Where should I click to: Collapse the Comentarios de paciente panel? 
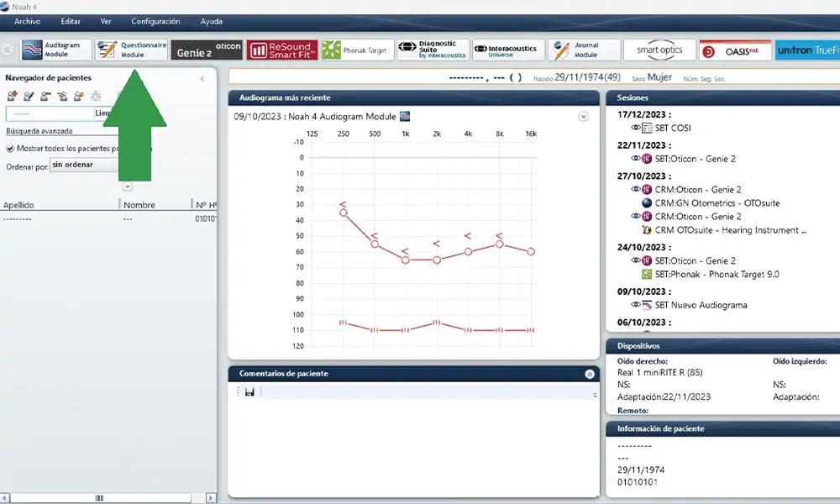click(x=590, y=374)
